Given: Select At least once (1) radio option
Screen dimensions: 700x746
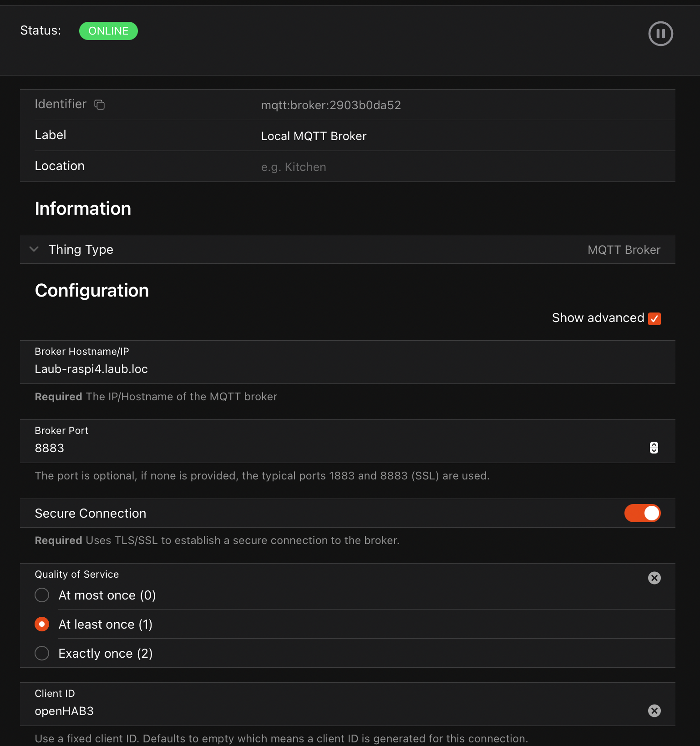Looking at the screenshot, I should click(42, 624).
